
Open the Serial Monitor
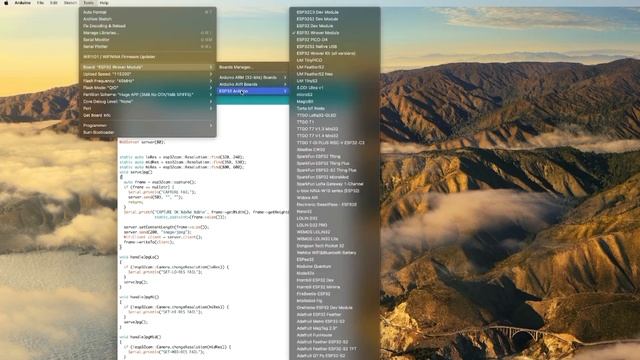tap(147, 40)
